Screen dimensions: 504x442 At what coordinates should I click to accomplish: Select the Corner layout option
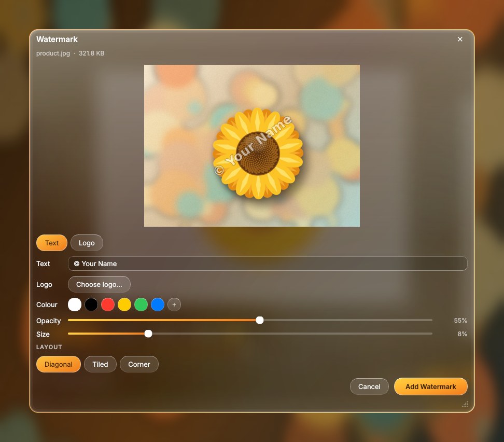(x=139, y=364)
